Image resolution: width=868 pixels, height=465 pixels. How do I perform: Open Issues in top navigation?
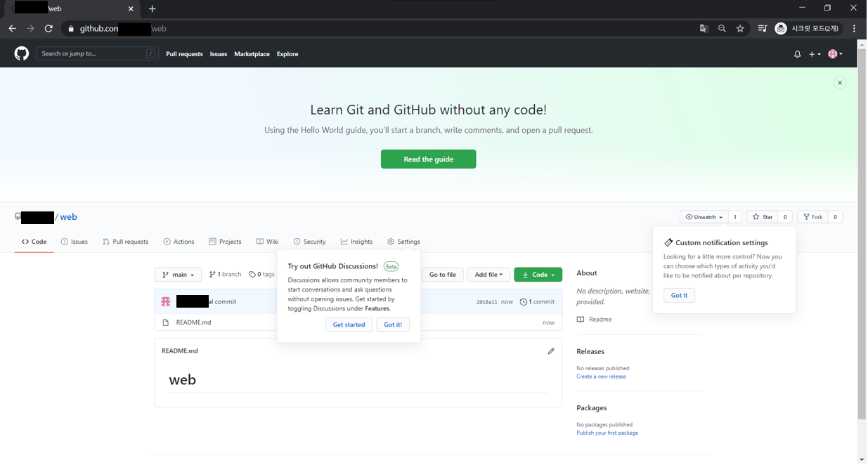pyautogui.click(x=219, y=54)
